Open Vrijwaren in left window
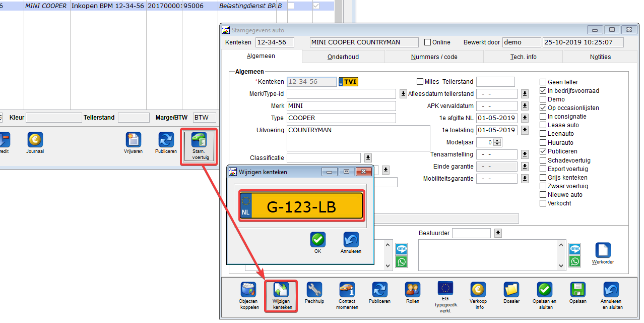The width and height of the screenshot is (644, 323). 133,143
